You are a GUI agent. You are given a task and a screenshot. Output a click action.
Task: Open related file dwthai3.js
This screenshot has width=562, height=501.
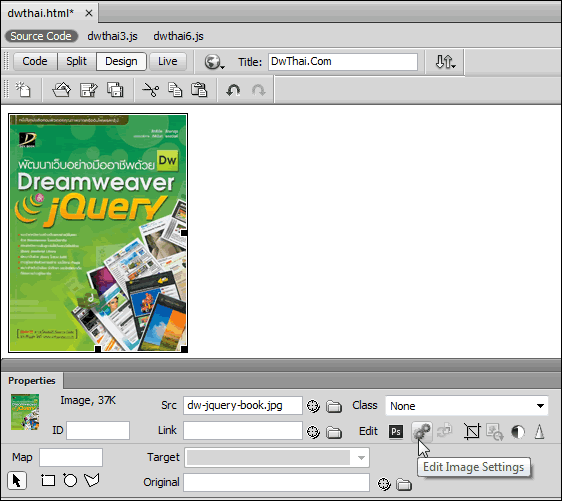pos(113,36)
